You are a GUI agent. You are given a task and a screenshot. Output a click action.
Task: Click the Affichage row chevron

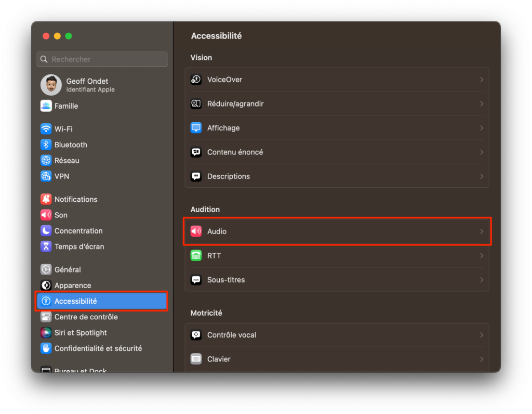click(x=482, y=128)
